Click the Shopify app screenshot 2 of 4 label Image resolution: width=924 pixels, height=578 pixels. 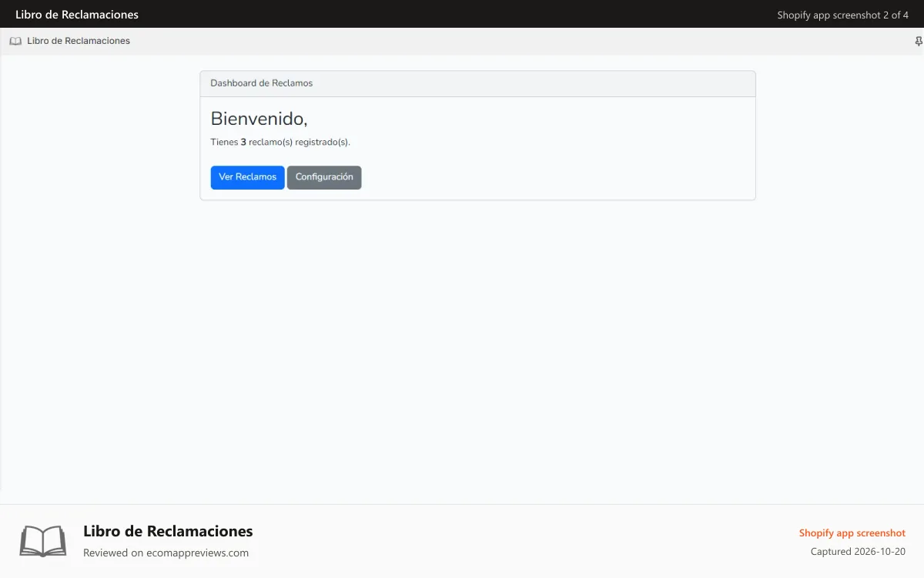(x=842, y=15)
